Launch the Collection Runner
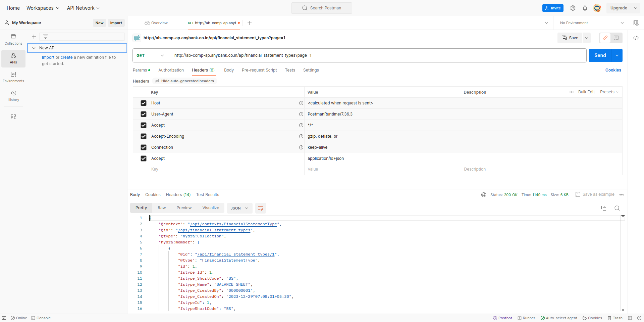 click(x=526, y=318)
